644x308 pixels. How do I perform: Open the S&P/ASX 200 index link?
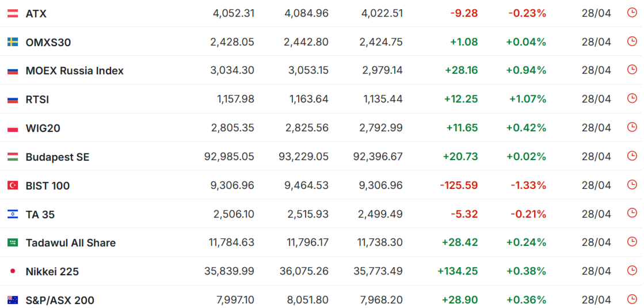tap(60, 301)
